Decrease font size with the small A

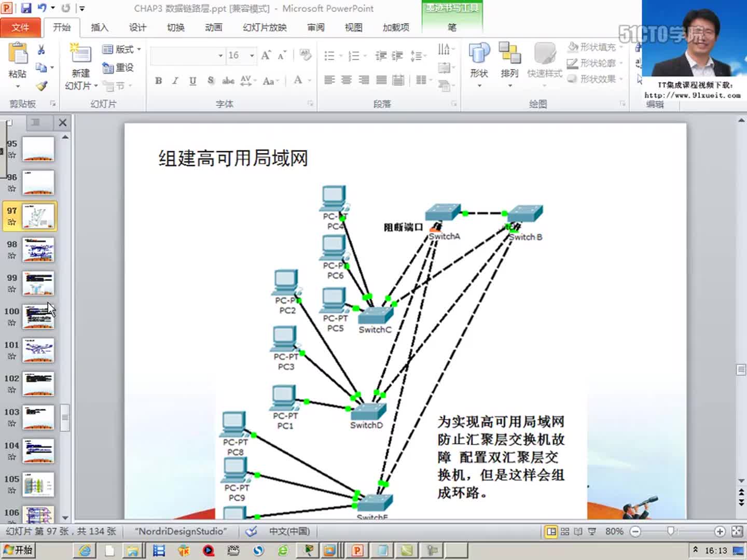coord(282,55)
